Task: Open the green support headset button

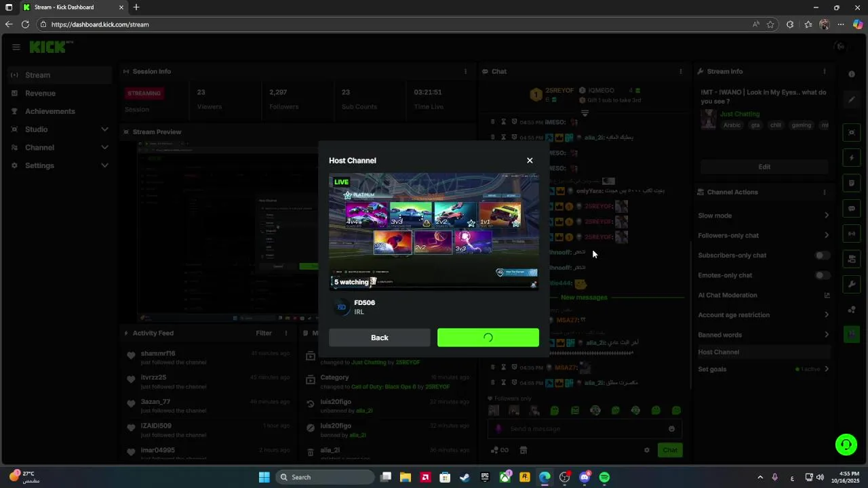Action: pos(846,445)
